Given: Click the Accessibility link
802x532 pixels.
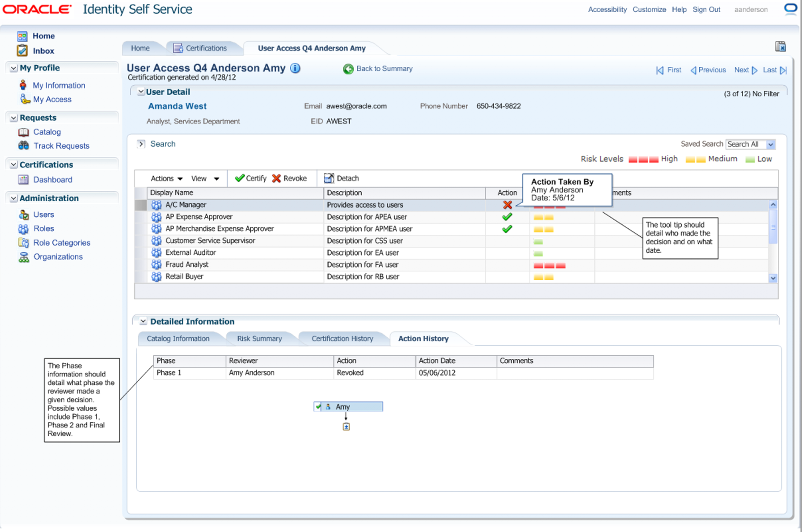Looking at the screenshot, I should click(607, 10).
